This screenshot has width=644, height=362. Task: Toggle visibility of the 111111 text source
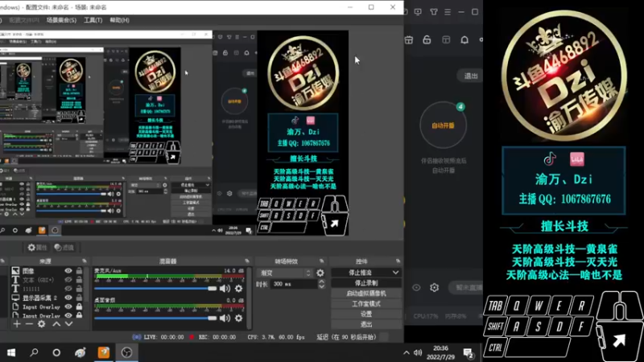pyautogui.click(x=68, y=289)
